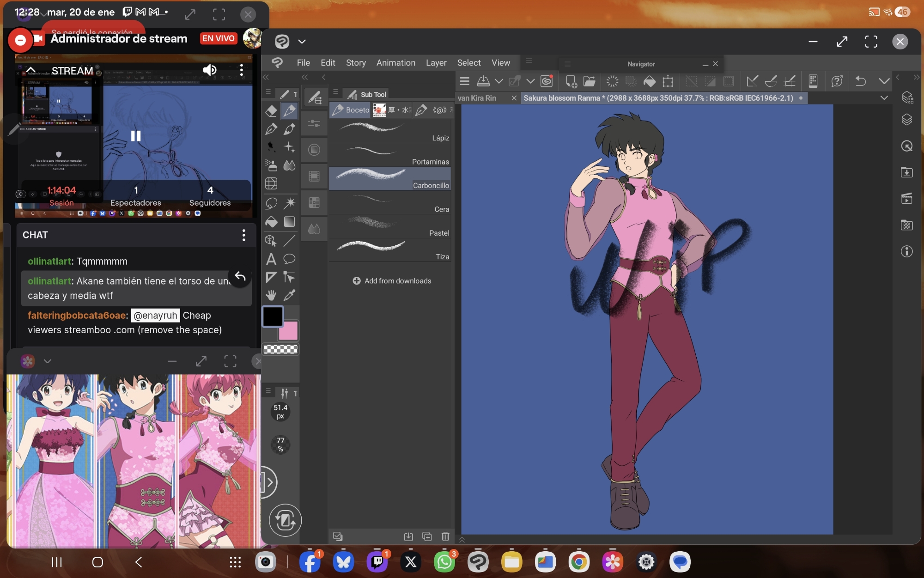Select the Balloon tool
The width and height of the screenshot is (924, 578).
(290, 259)
